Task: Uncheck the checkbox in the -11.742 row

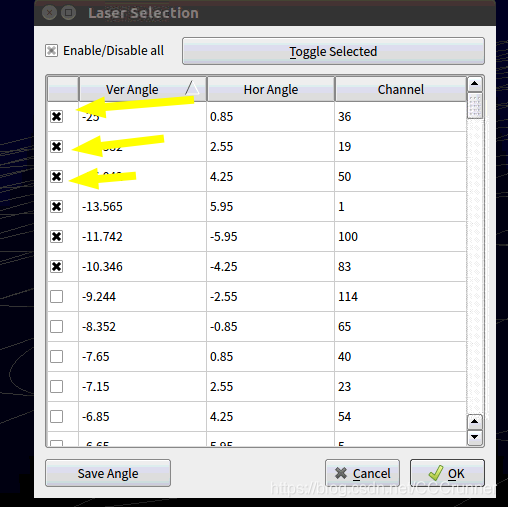Action: (x=57, y=237)
